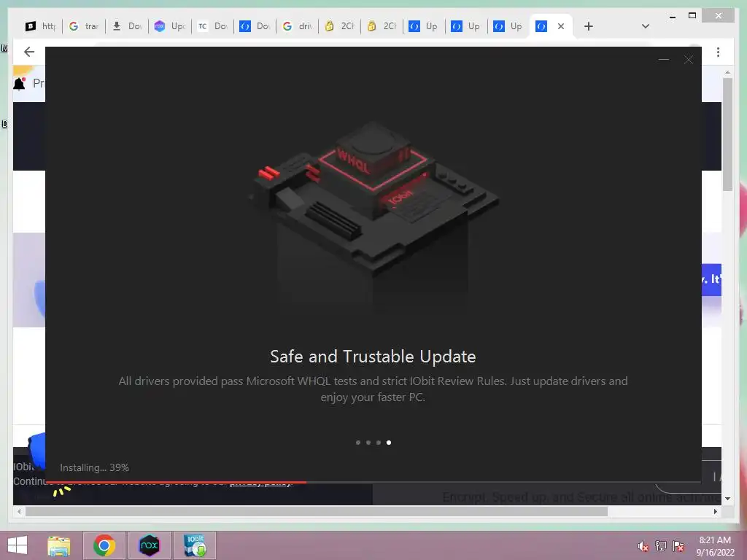
Task: Minimize the IObit installer window
Action: click(x=664, y=60)
